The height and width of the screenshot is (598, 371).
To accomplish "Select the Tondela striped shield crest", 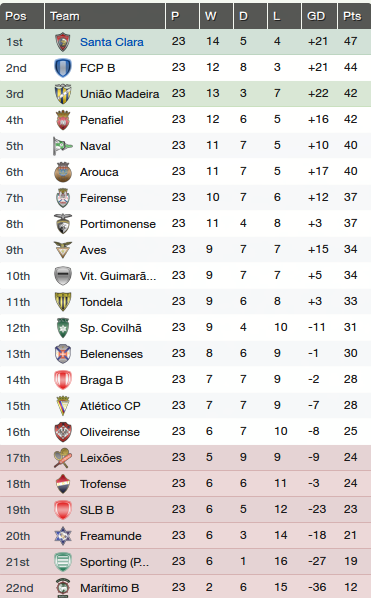I will pyautogui.click(x=63, y=302).
